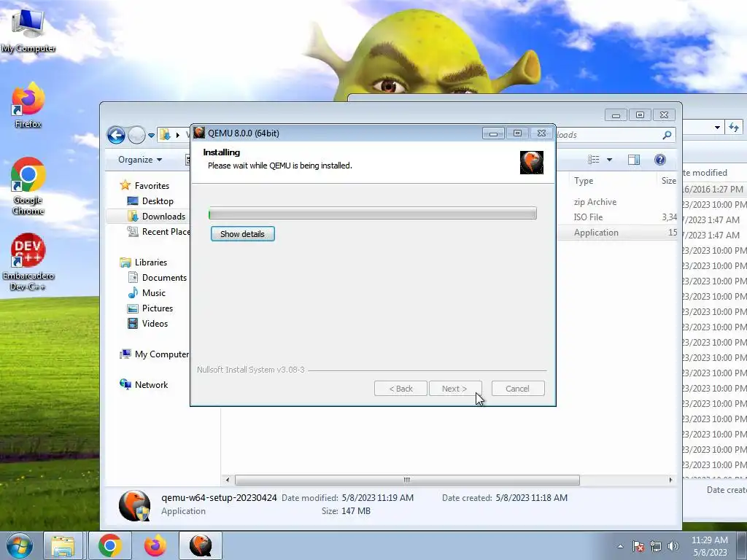Go back in Explorer window
The height and width of the screenshot is (560, 747).
tap(116, 135)
